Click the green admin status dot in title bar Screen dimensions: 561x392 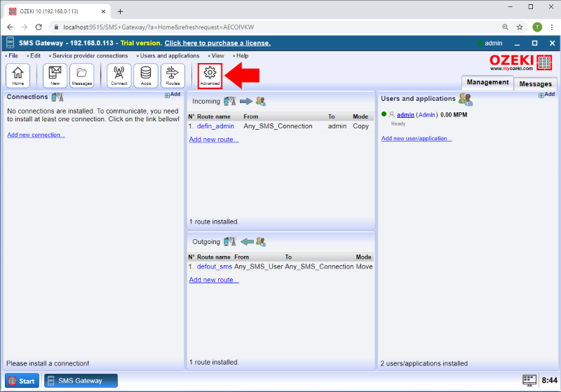(x=480, y=43)
